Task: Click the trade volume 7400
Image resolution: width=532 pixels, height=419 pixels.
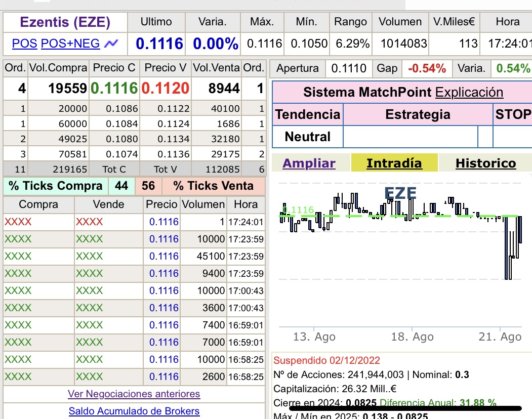Action: [x=214, y=325]
